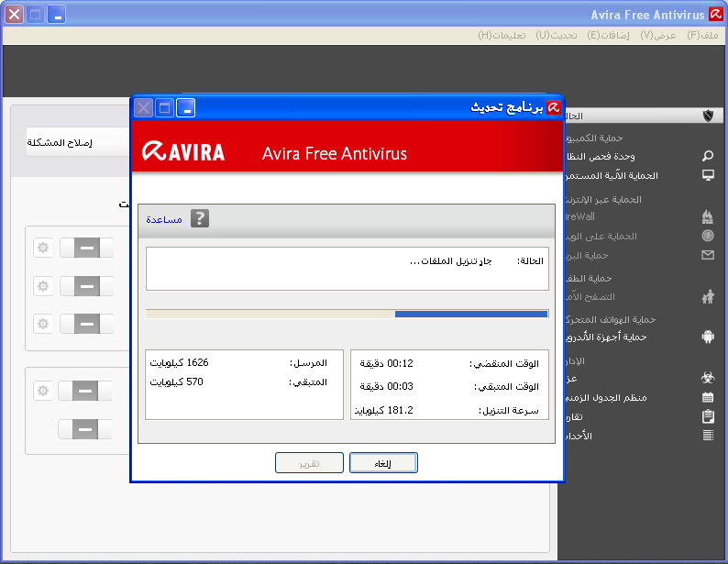Open the ملف(F) file menu
The height and width of the screenshot is (564, 728).
[702, 35]
